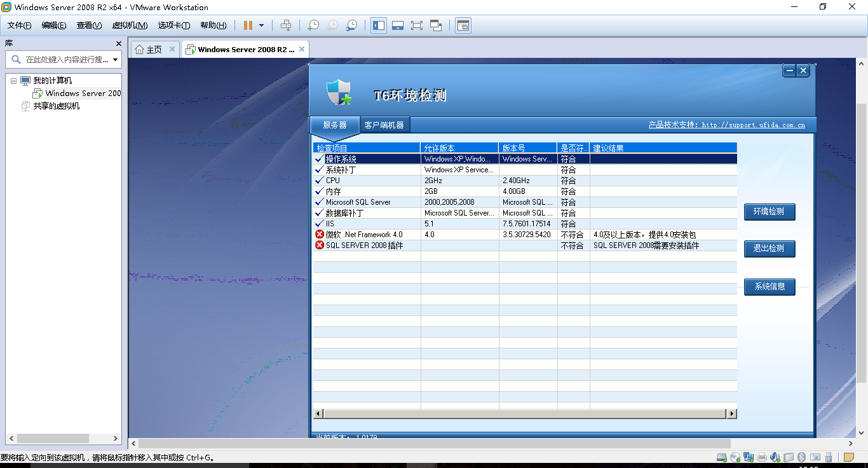Enter full screen mode icon
868x468 pixels.
417,25
